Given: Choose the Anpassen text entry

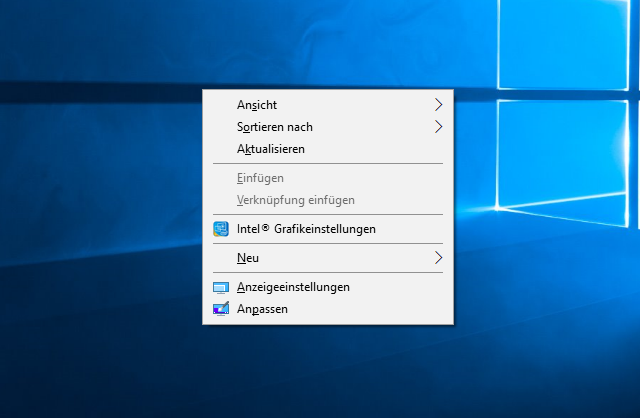Looking at the screenshot, I should click(262, 309).
